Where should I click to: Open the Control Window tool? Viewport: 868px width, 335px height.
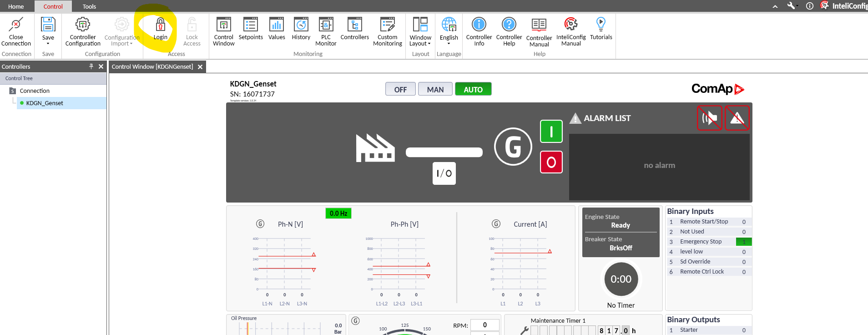(224, 31)
